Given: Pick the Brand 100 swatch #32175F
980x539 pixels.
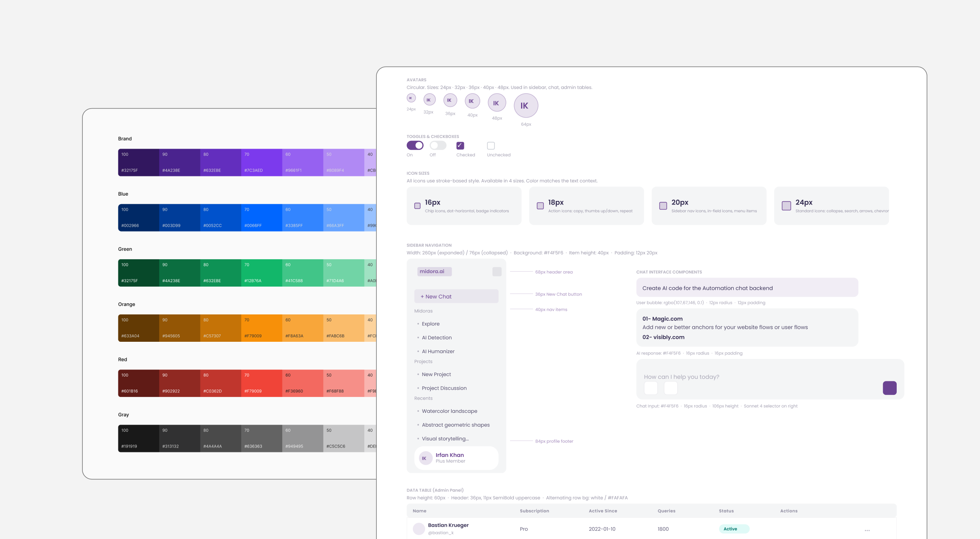Looking at the screenshot, I should click(139, 163).
